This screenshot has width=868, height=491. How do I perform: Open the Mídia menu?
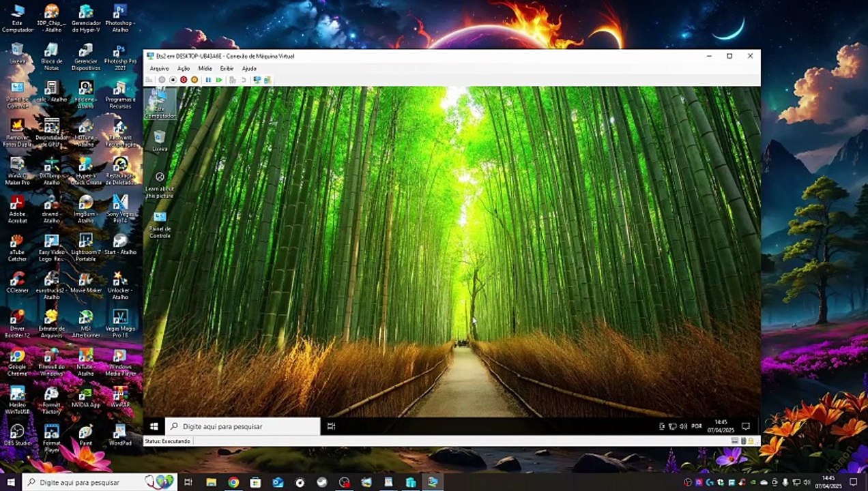[x=205, y=68]
